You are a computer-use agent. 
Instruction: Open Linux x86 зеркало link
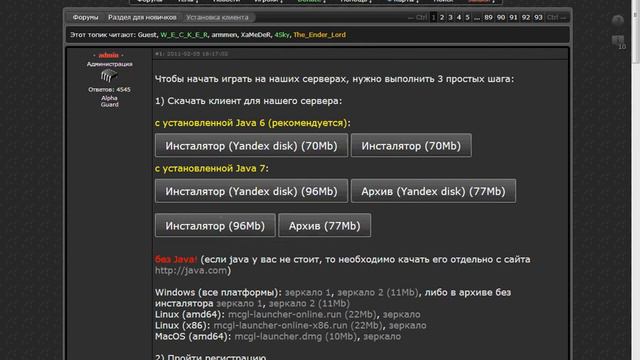[407, 326]
